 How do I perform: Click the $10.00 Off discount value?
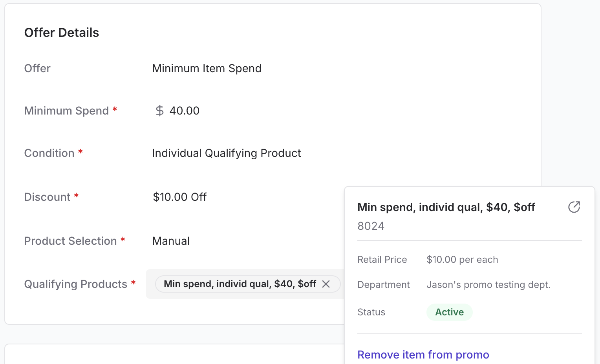pos(179,197)
